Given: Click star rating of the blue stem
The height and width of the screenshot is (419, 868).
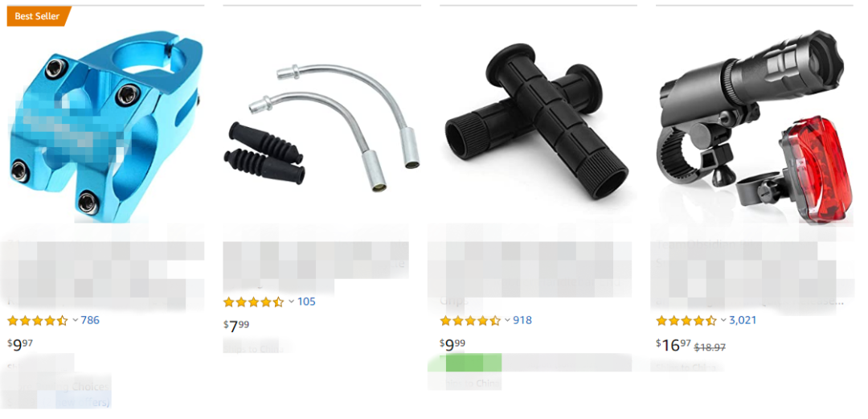Looking at the screenshot, I should click(x=38, y=320).
